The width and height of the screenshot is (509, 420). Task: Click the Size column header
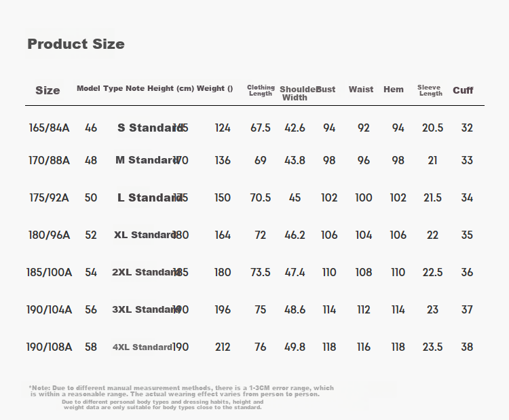point(48,90)
